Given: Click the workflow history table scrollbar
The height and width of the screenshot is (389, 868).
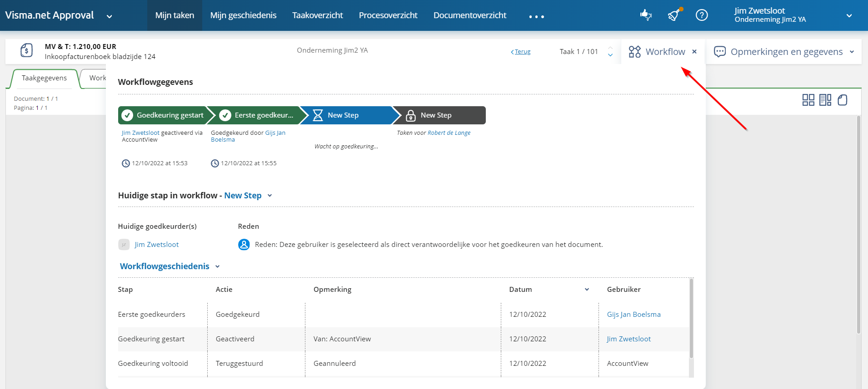Looking at the screenshot, I should (691, 318).
